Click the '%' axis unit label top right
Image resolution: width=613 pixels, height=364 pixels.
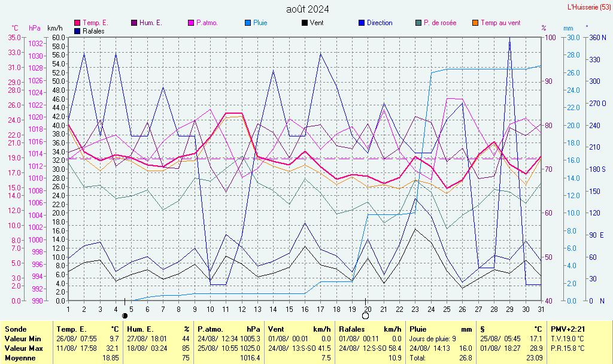point(544,28)
